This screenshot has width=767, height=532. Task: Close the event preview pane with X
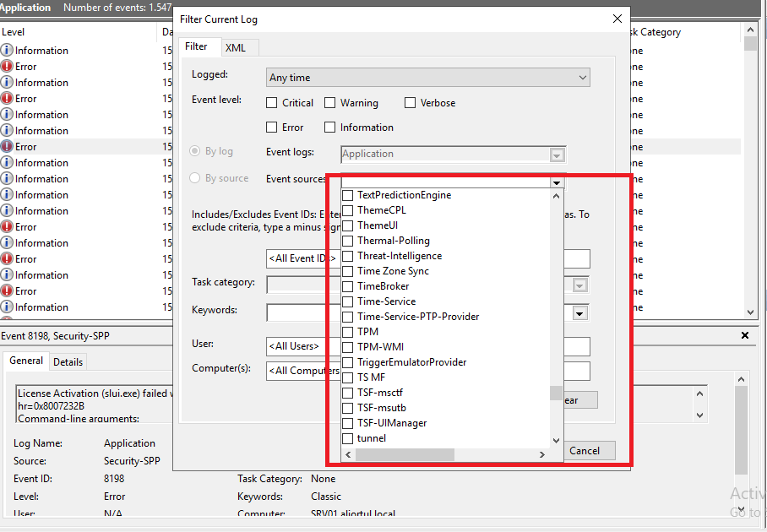[x=745, y=335]
